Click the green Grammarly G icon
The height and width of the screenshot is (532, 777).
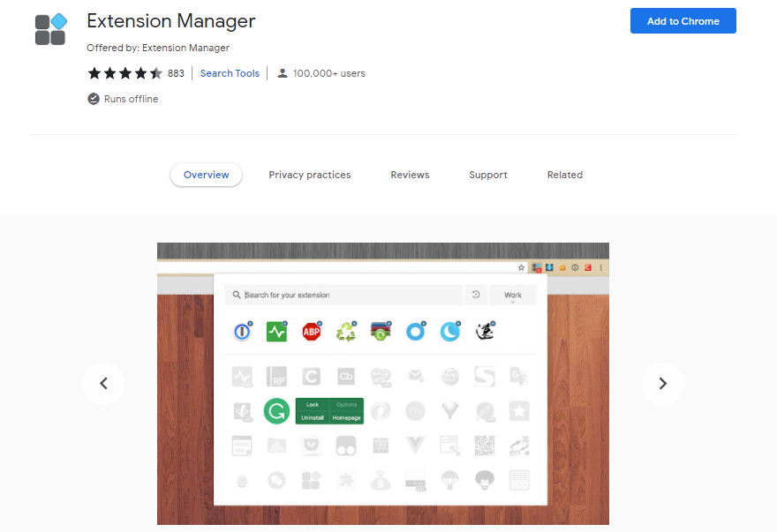tap(276, 411)
